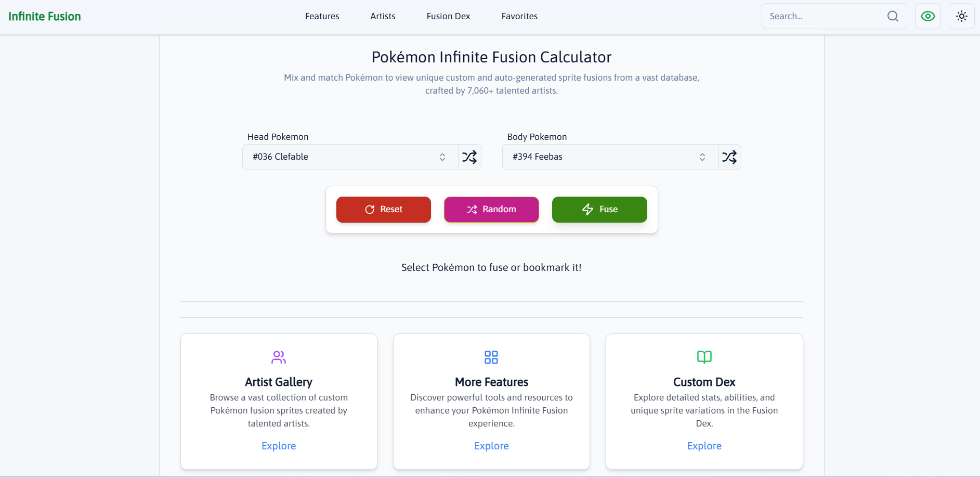Click Explore under Artist Gallery
Image resolution: width=980 pixels, height=478 pixels.
click(279, 446)
